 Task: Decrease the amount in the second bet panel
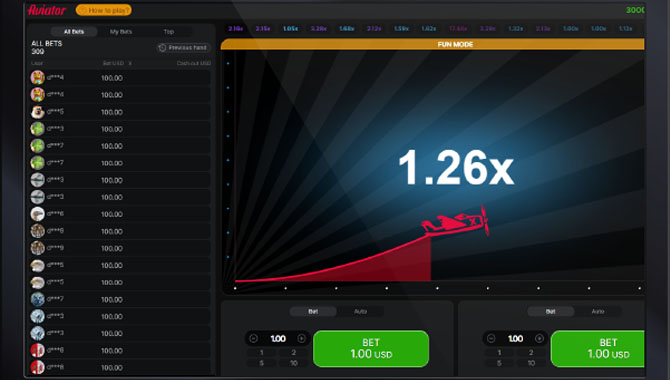[x=491, y=339]
